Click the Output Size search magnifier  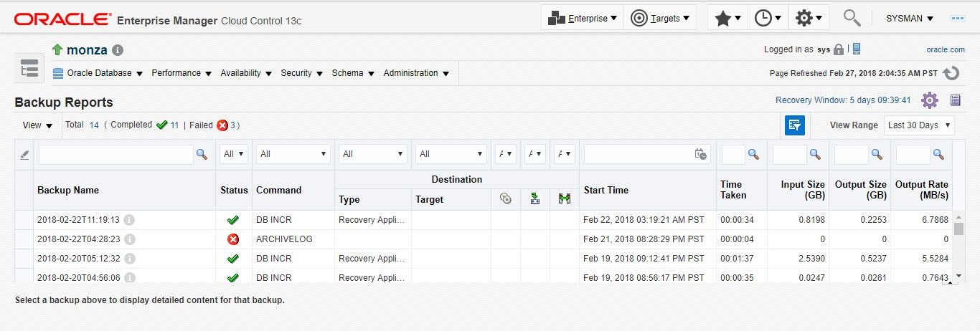coord(877,154)
